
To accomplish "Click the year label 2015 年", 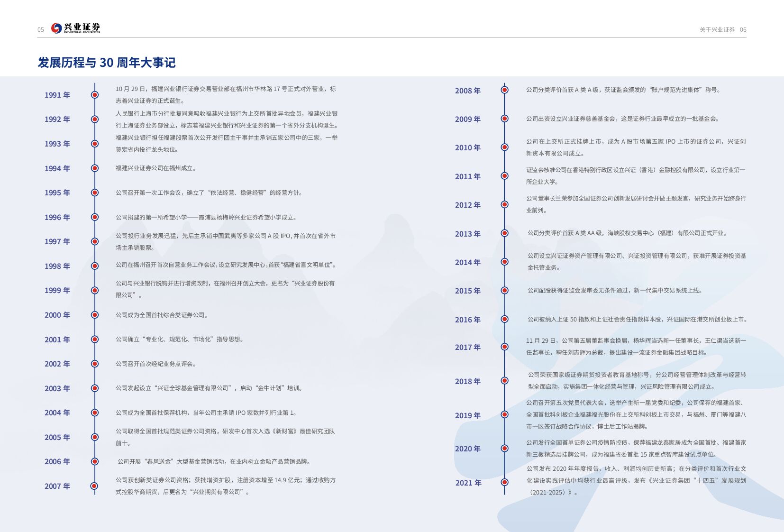I will tap(468, 291).
